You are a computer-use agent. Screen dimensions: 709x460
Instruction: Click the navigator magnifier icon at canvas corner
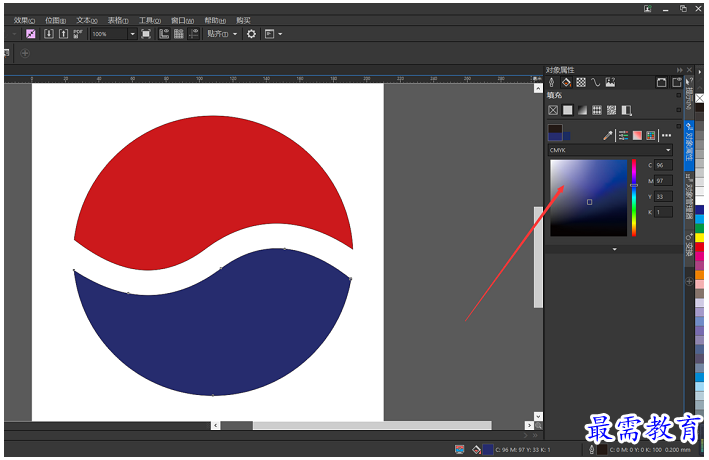pos(539,425)
